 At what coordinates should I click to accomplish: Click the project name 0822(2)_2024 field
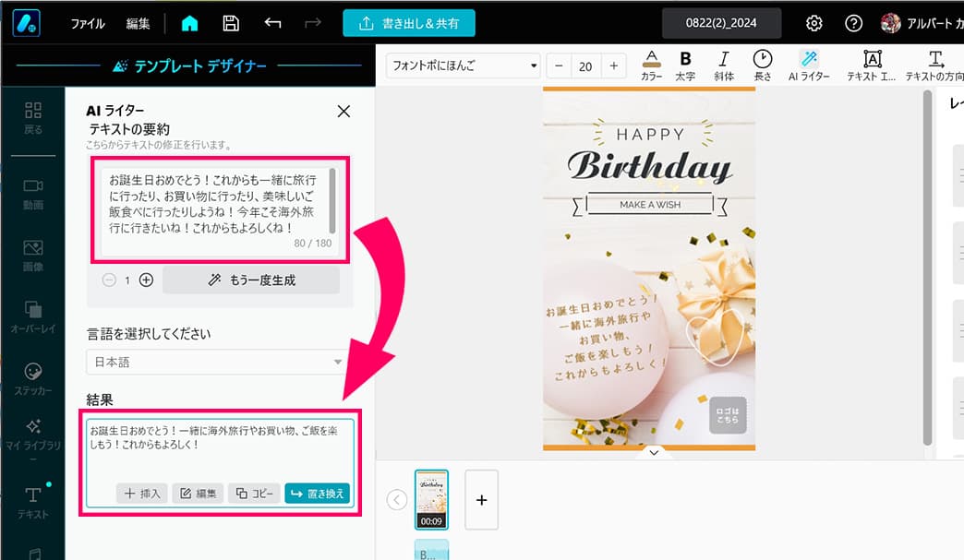[721, 23]
